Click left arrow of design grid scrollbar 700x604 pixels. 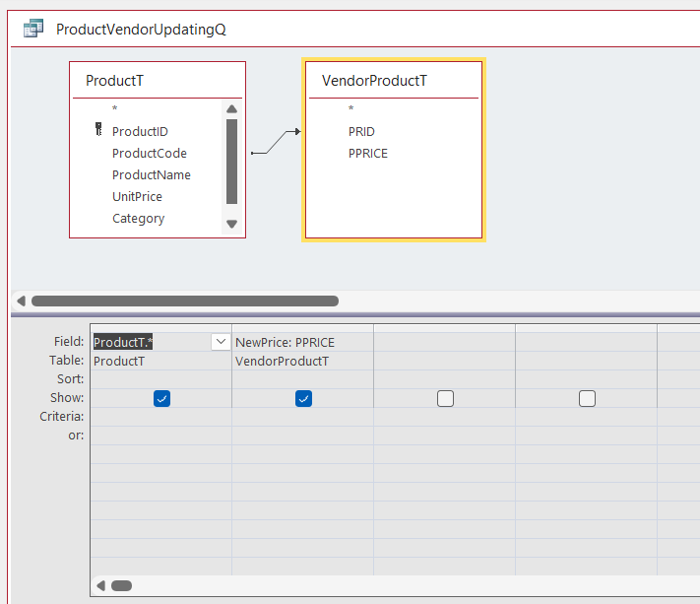point(100,585)
